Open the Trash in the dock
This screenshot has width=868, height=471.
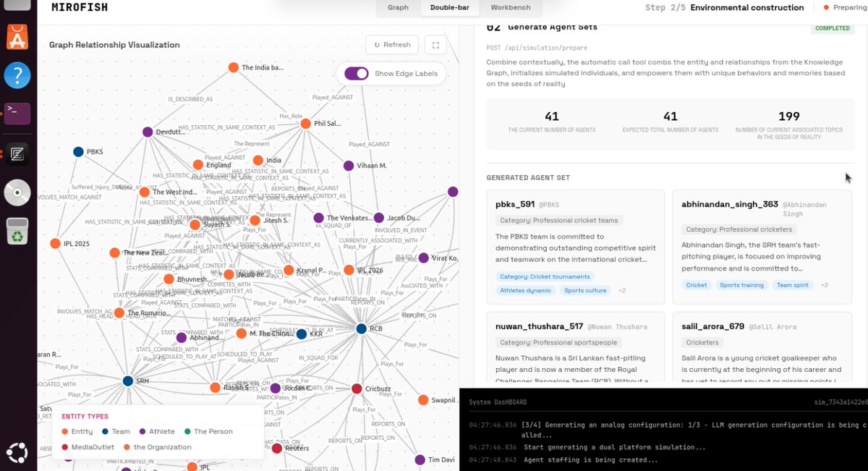point(17,231)
